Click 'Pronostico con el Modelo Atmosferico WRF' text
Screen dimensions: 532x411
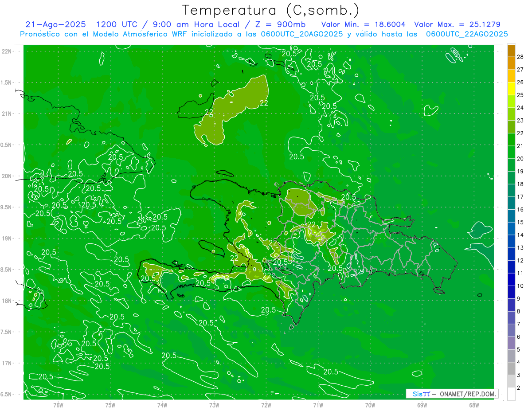[x=104, y=34]
